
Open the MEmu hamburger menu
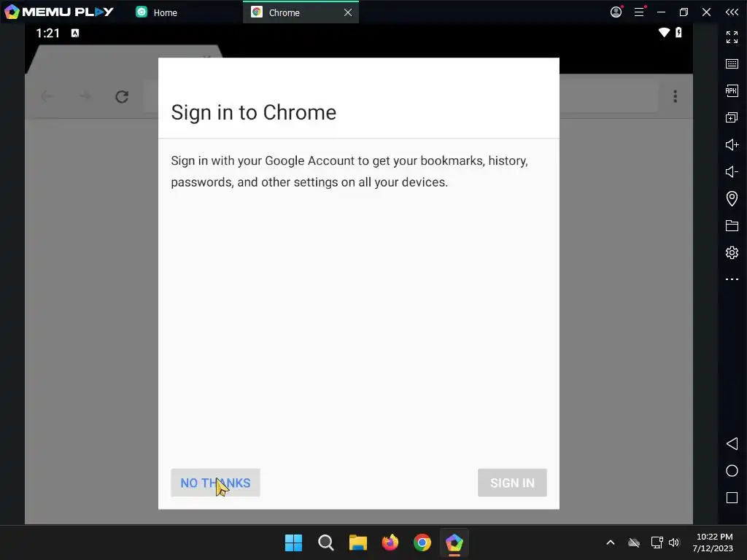coord(639,12)
